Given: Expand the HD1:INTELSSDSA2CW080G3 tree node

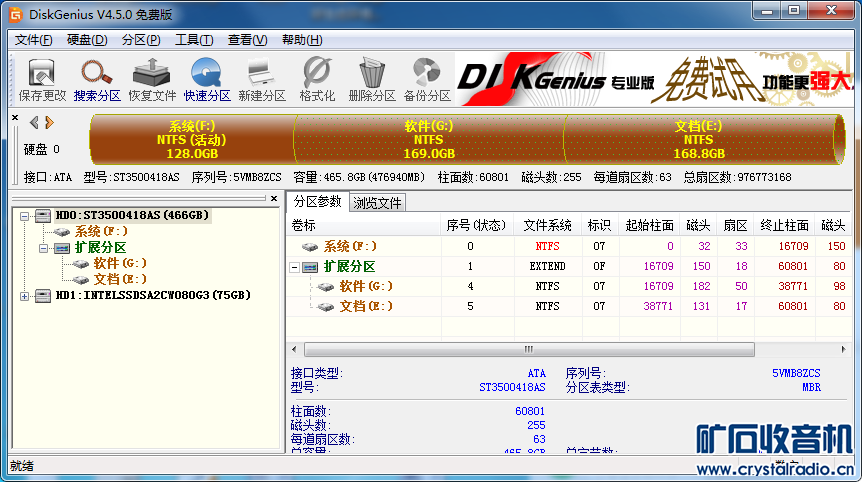Looking at the screenshot, I should click(x=24, y=296).
